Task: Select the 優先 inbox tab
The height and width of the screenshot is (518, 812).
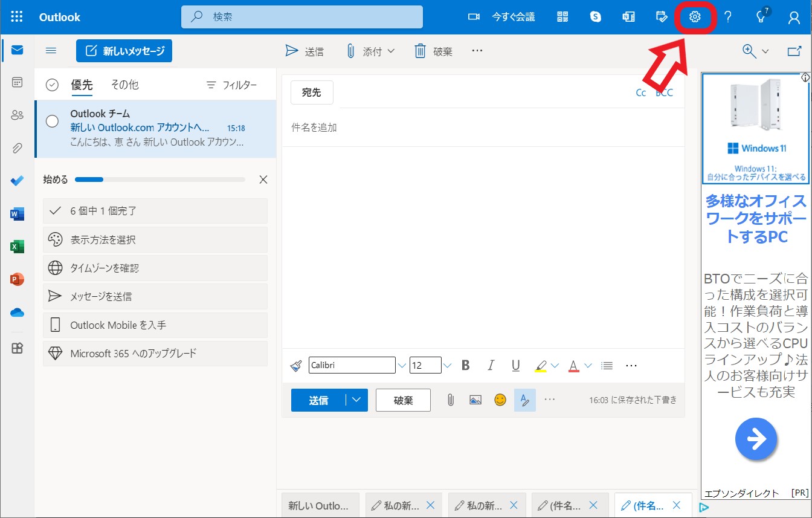Action: [x=82, y=85]
